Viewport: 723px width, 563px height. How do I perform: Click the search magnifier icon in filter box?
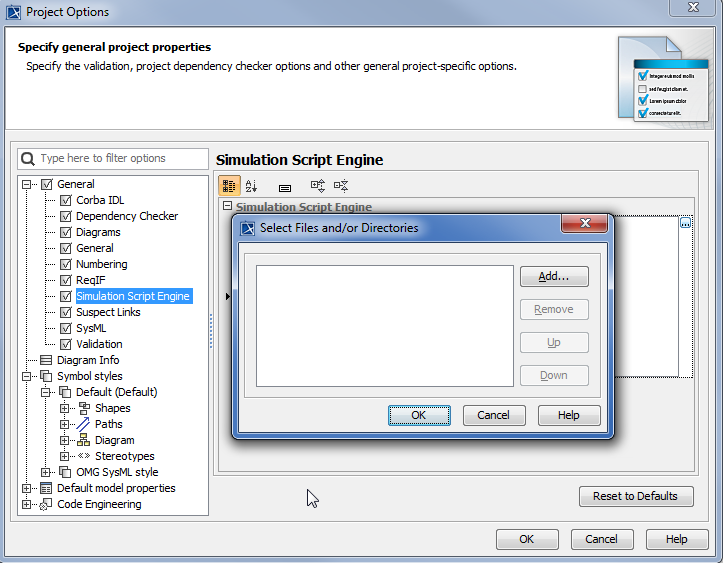[x=28, y=159]
